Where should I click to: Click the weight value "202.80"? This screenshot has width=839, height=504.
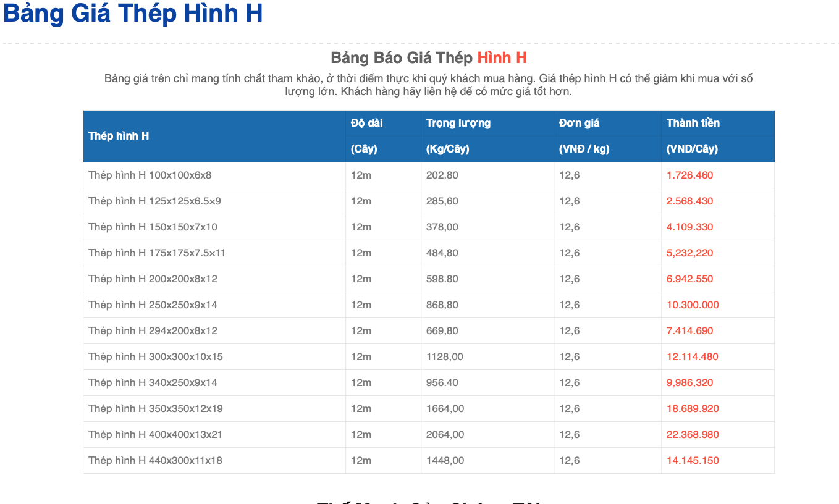[442, 175]
